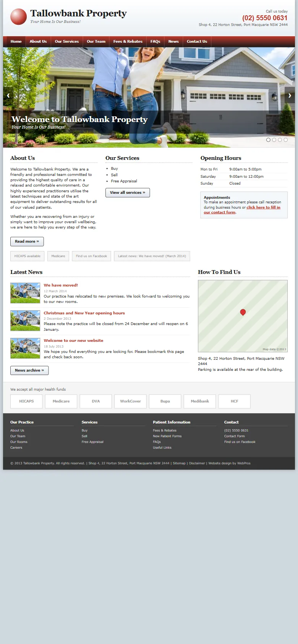Click the Medicare health fund box

[61, 401]
